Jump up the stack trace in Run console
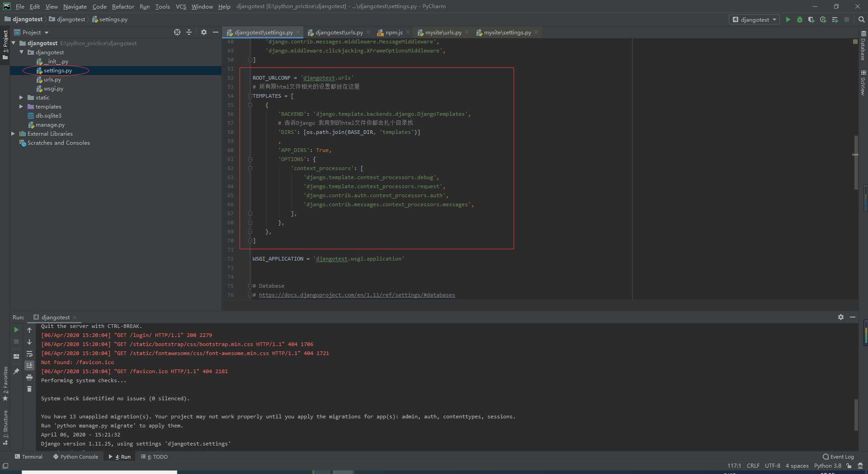This screenshot has height=474, width=868. click(29, 330)
